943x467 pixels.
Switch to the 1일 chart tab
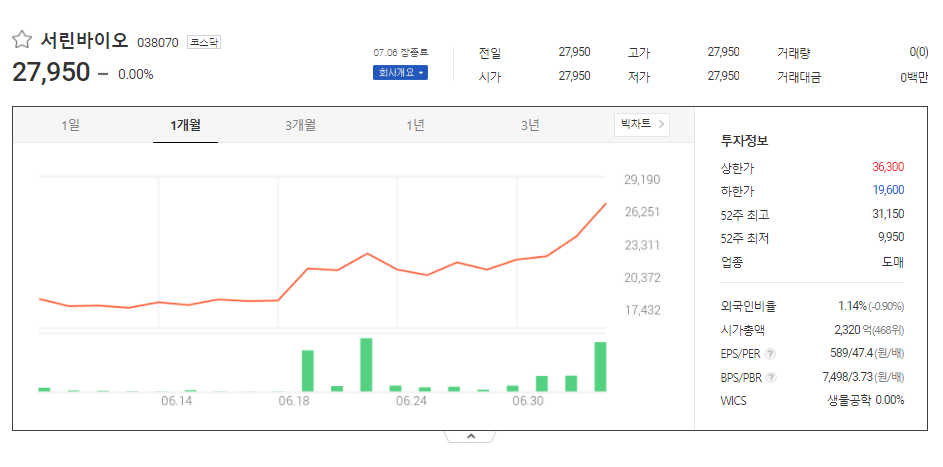70,126
